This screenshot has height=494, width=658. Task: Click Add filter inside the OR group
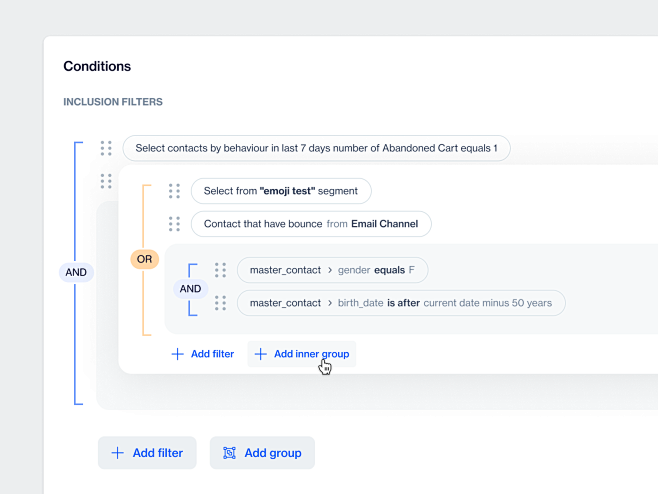(x=203, y=354)
